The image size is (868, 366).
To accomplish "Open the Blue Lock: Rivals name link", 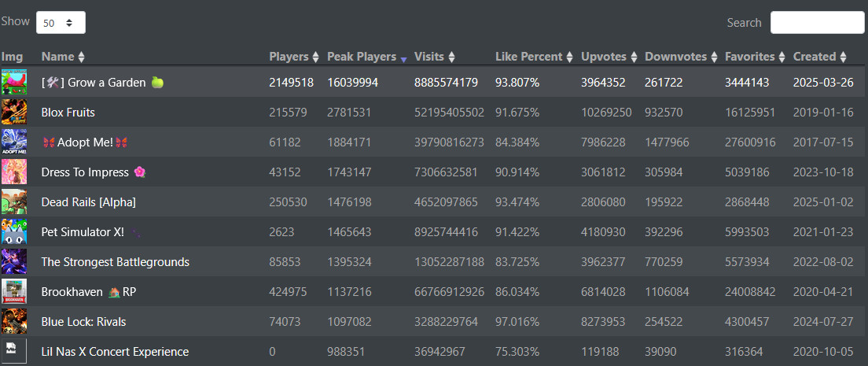I will [x=82, y=322].
